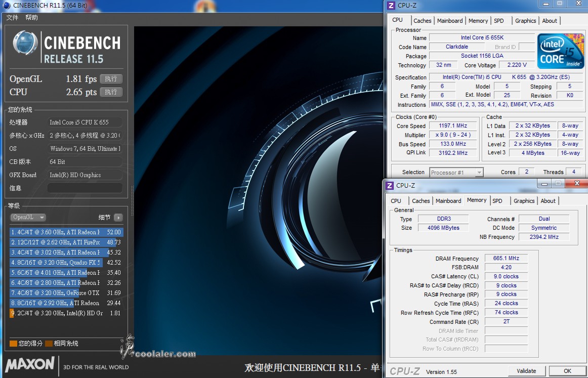Screen dimensions: 588x378
Task: Click the Validate button in CPU-Z
Action: (x=526, y=371)
